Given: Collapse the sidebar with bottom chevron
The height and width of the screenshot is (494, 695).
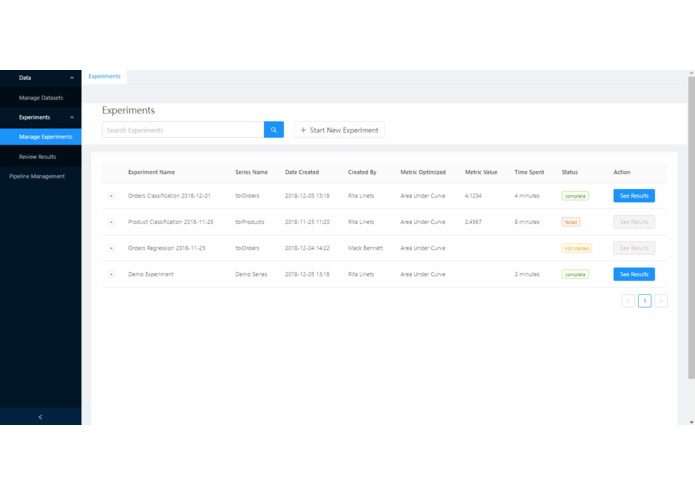Looking at the screenshot, I should (x=40, y=417).
